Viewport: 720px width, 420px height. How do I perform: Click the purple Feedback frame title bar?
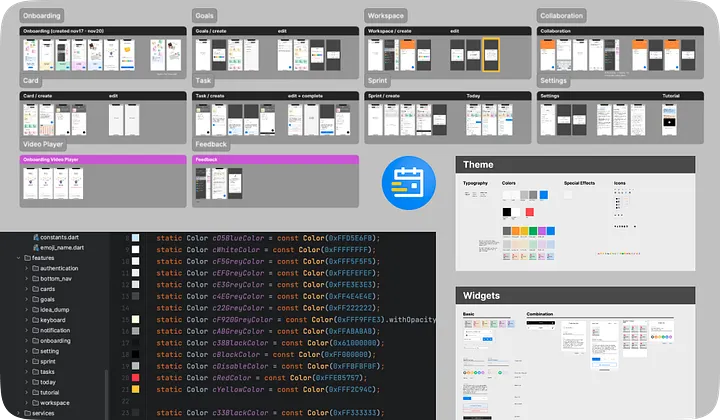[x=276, y=160]
